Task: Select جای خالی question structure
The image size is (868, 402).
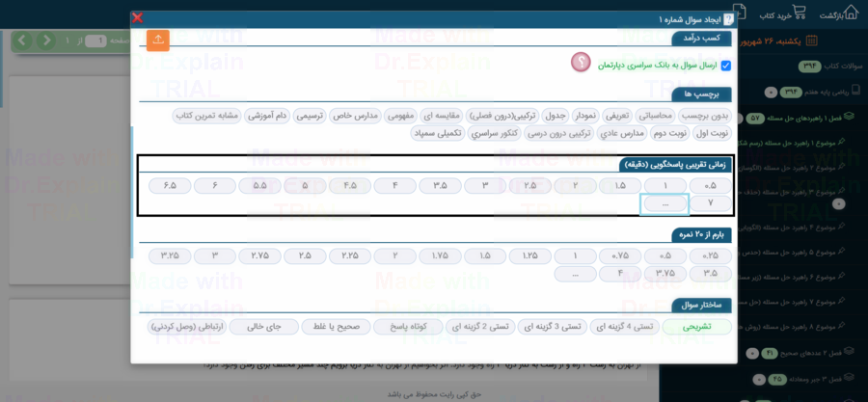Action: (263, 327)
